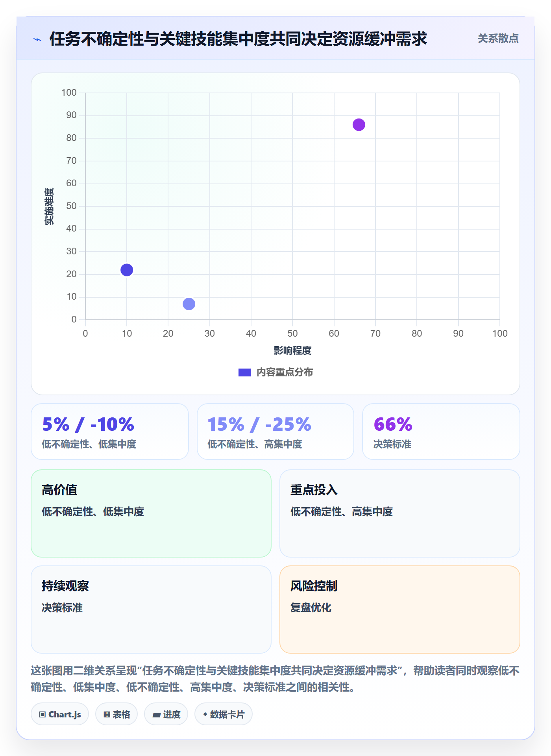The height and width of the screenshot is (756, 551).
Task: Click the 影响程度 x-axis title
Action: pos(292,350)
